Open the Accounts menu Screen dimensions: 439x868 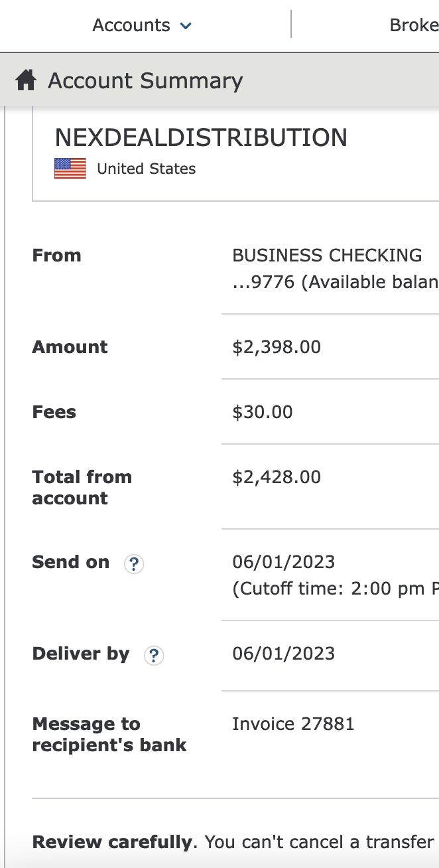click(x=142, y=25)
